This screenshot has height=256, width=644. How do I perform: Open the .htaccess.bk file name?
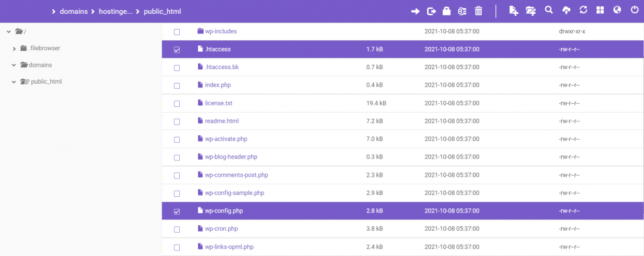point(222,67)
